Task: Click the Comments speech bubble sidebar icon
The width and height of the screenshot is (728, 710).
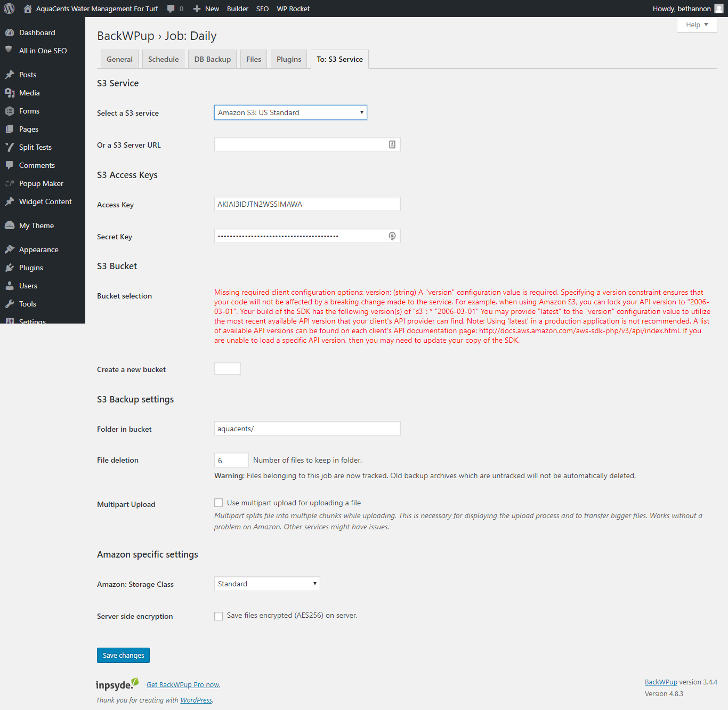Action: pyautogui.click(x=10, y=165)
